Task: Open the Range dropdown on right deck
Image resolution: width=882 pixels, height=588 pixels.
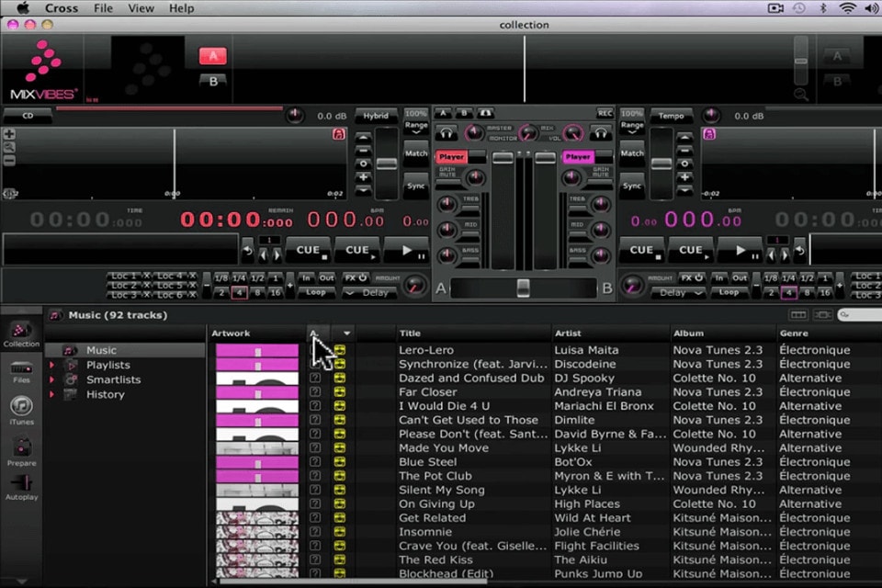Action: [632, 129]
